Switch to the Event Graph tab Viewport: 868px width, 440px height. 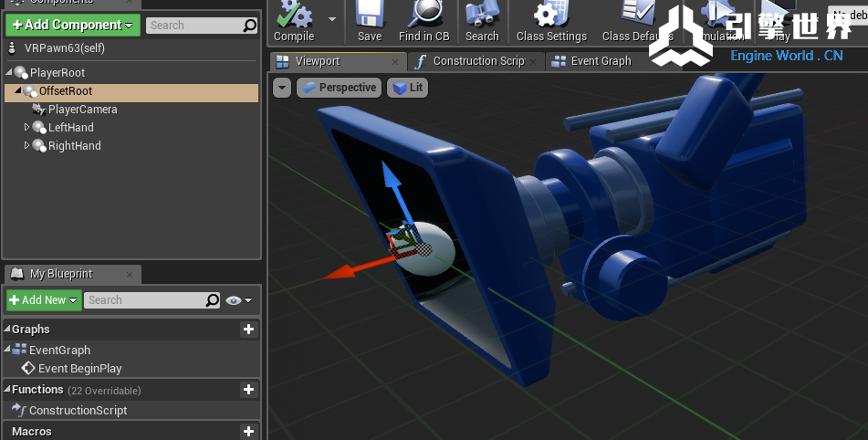[601, 61]
